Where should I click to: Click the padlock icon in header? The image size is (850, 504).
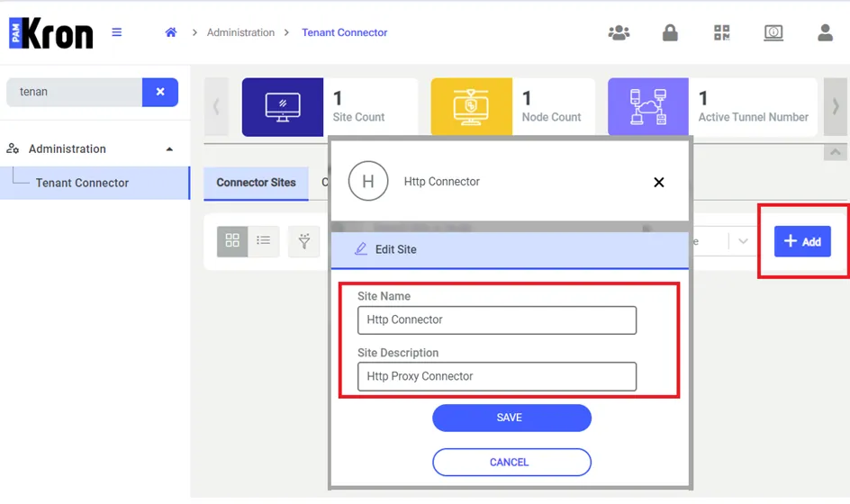tap(670, 32)
